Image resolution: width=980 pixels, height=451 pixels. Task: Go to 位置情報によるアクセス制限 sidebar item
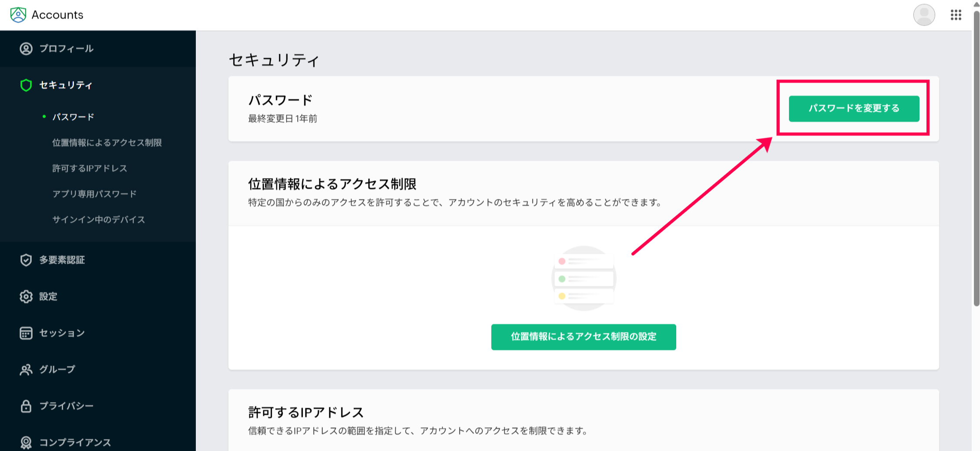tap(107, 143)
